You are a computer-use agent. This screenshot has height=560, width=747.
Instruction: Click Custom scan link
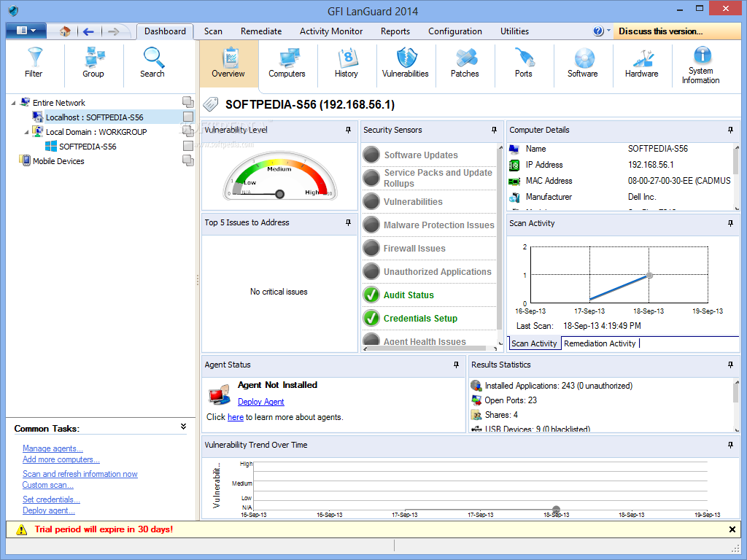(x=47, y=485)
